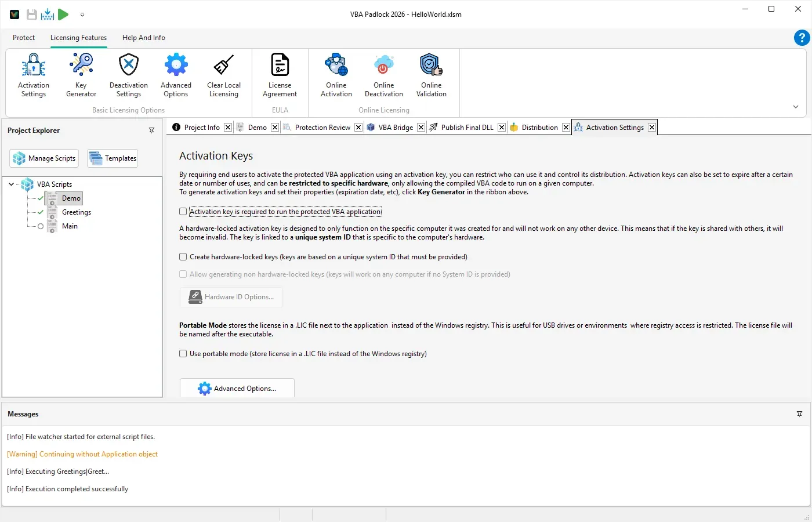Close the Publish Final DLL tab

[502, 128]
